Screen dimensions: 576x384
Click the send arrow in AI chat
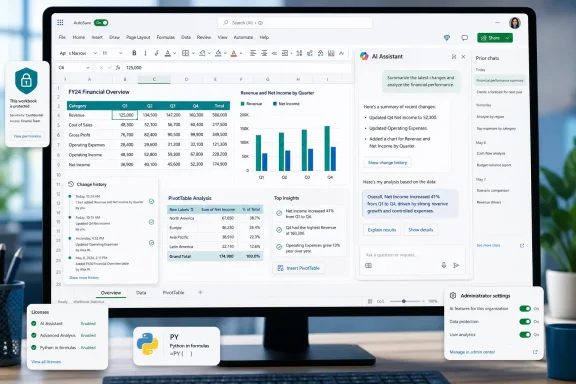456,265
